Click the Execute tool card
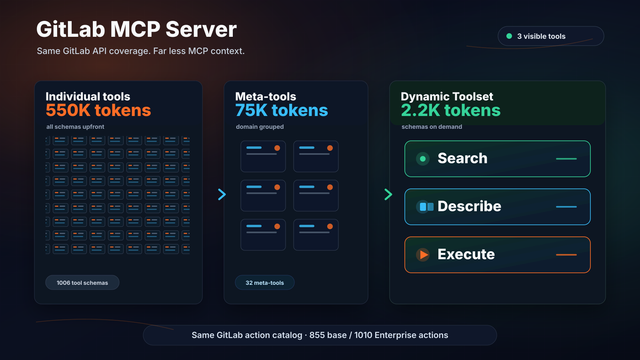 pyautogui.click(x=497, y=255)
